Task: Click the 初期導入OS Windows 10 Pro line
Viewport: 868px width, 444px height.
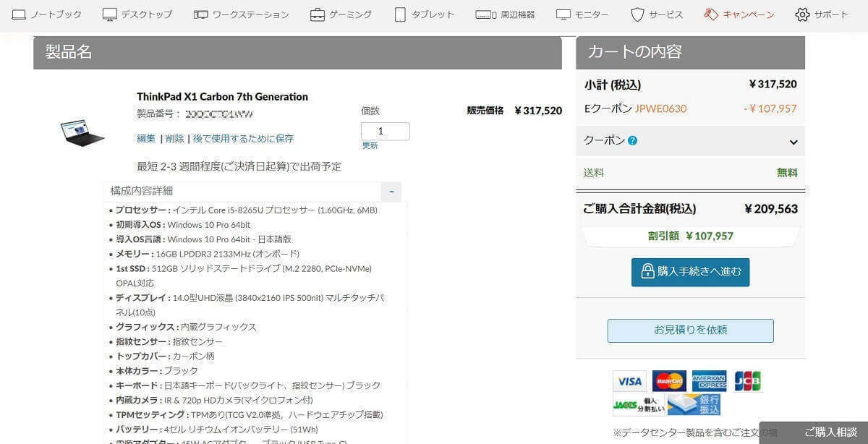Action: [x=183, y=224]
